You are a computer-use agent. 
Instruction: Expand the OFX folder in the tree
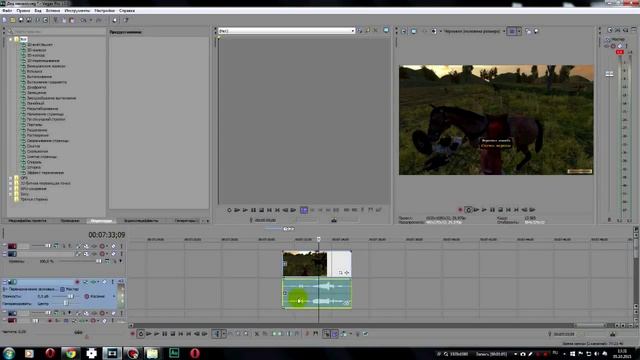click(x=11, y=178)
